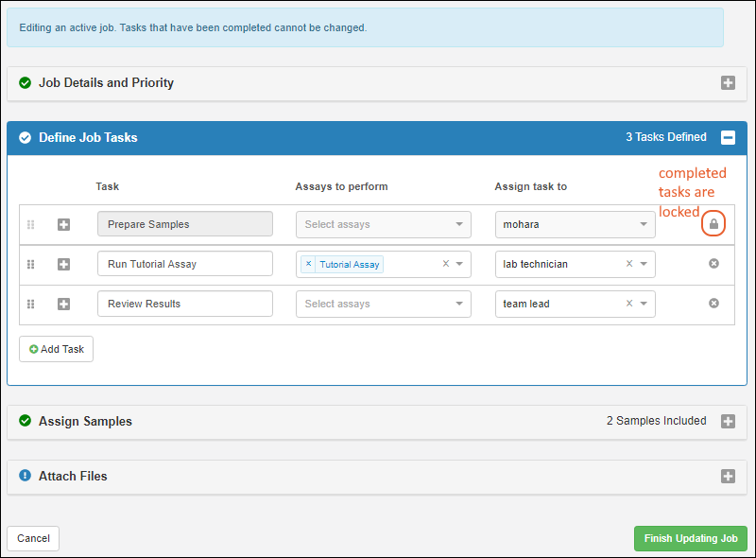This screenshot has height=558, width=756.
Task: Click the plus icon beside Review Results
Action: 64,304
